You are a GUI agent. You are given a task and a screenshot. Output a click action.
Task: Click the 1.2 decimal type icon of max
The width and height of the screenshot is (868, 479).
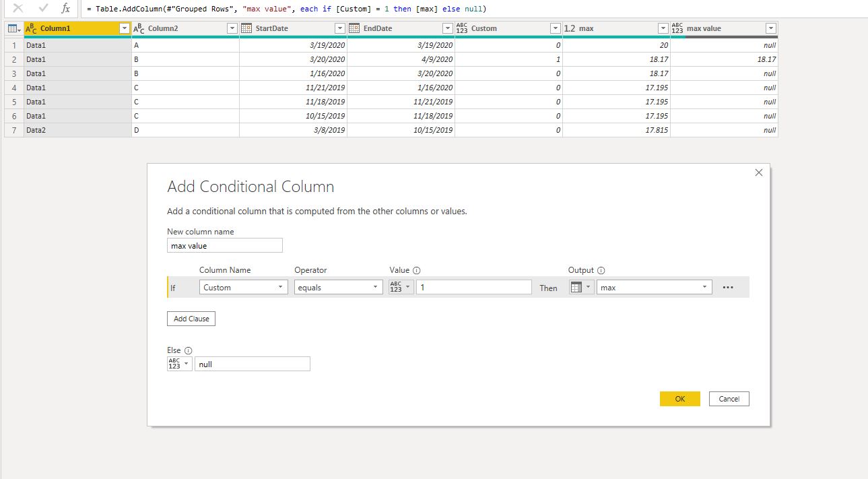[570, 28]
